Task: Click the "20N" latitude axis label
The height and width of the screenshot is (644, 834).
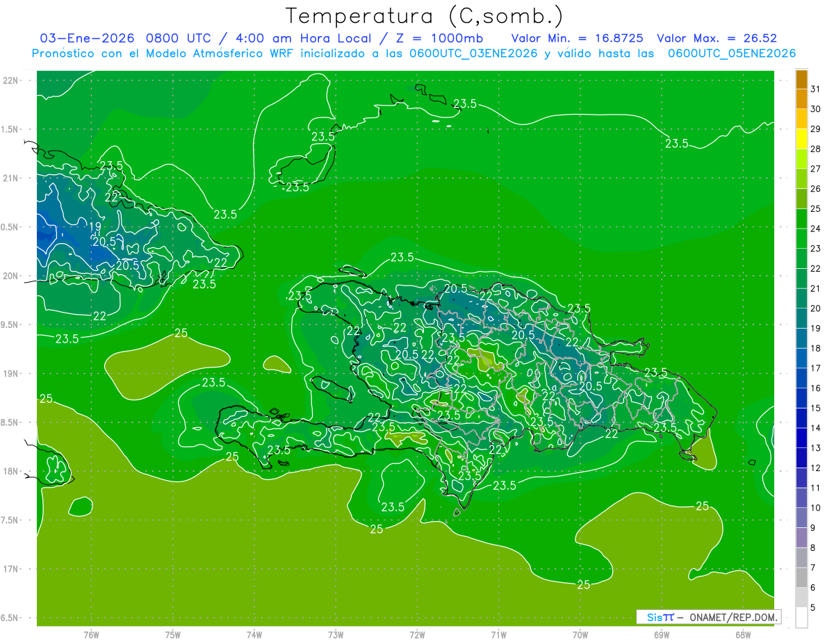Action: pyautogui.click(x=12, y=276)
